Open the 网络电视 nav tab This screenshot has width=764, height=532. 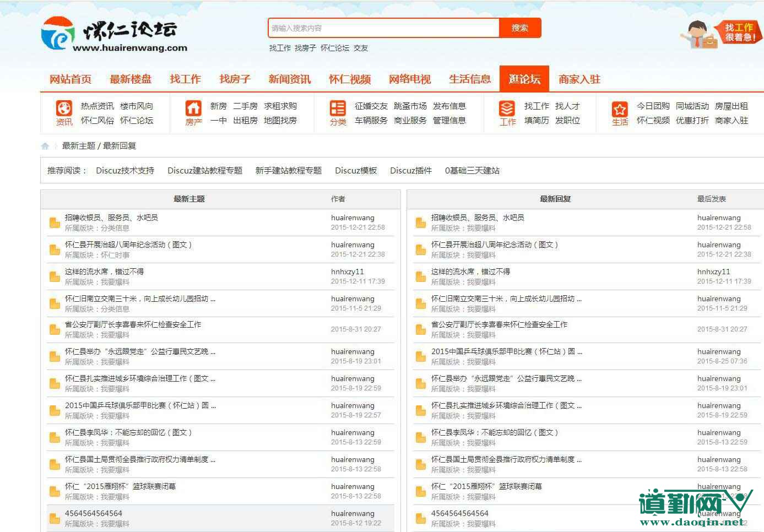click(x=410, y=79)
